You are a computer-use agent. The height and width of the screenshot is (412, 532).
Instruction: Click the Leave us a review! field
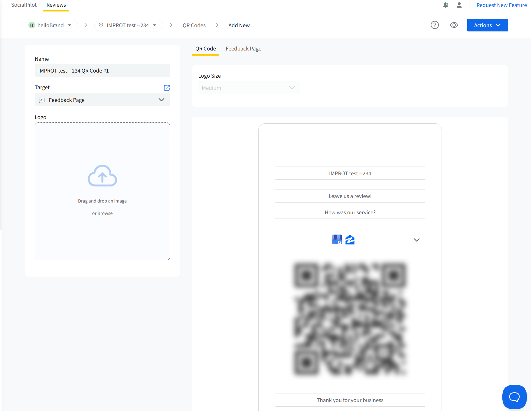point(350,196)
